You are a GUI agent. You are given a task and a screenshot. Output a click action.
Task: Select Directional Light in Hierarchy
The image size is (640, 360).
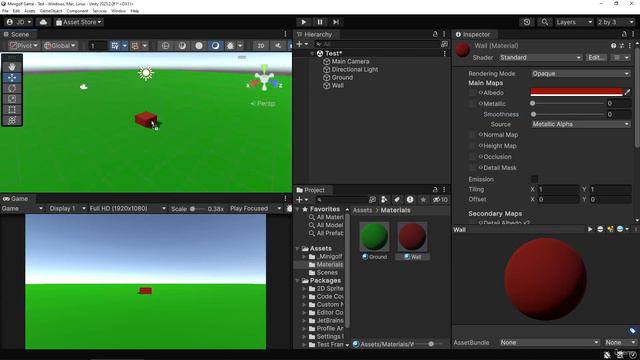click(x=355, y=69)
